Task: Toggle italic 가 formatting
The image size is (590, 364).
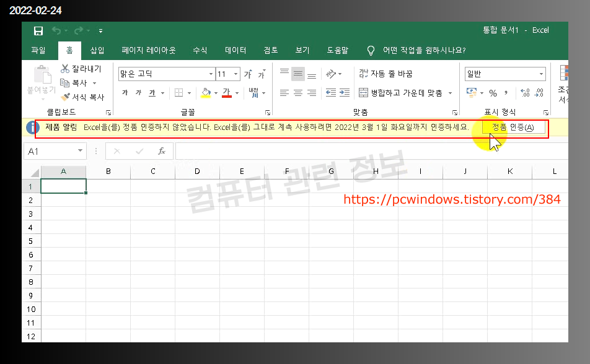Action: (138, 92)
